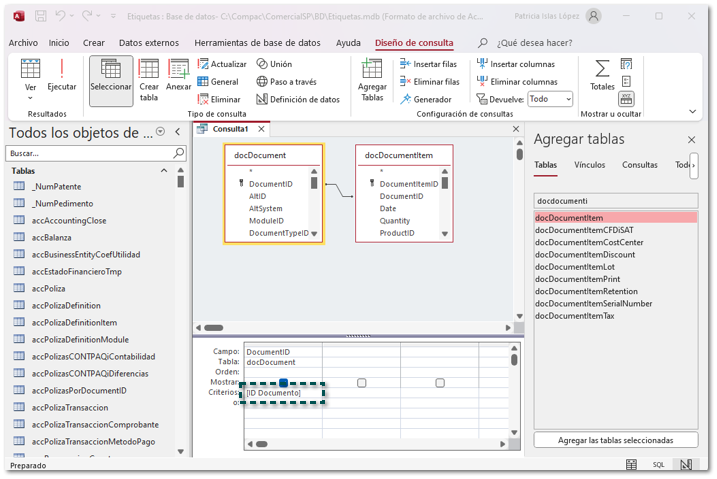Select the Anexar query type
Viewport: 717px width, 479px height.
[179, 76]
